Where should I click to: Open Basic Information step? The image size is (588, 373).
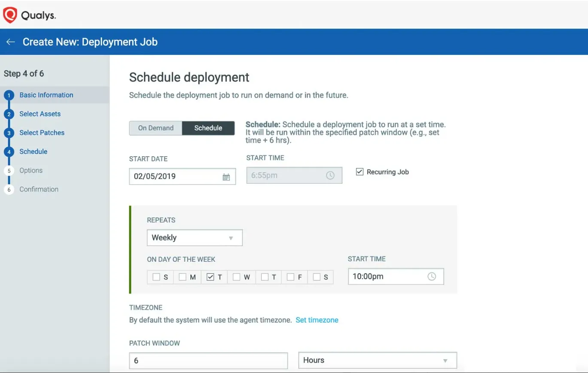46,95
